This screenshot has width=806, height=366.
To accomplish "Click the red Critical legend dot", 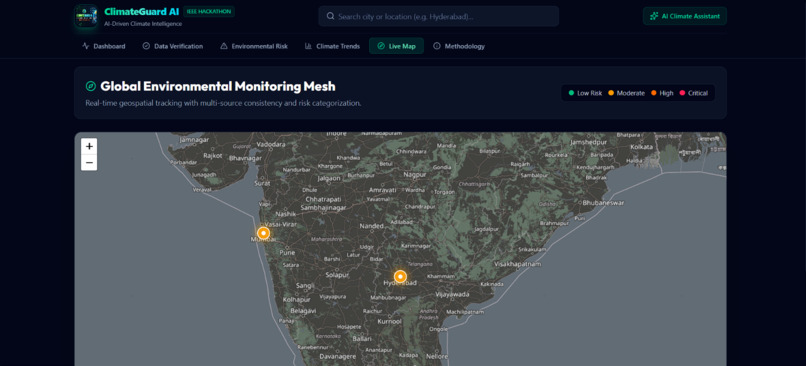I will 683,93.
